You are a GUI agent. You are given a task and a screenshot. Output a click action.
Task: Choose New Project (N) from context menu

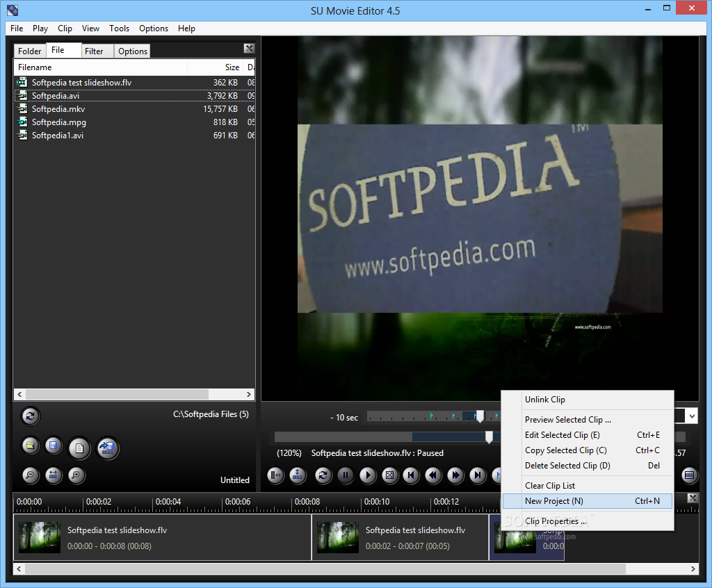click(588, 501)
